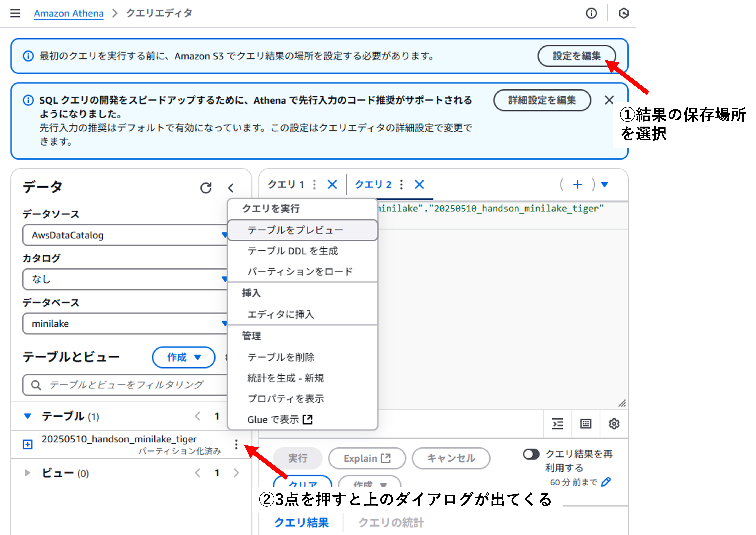Open the AwsDataCatalog data source dropdown

click(x=125, y=235)
